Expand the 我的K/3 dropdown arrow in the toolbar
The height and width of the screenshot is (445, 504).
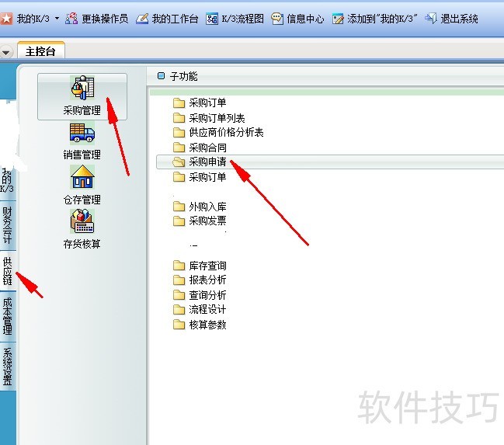pos(57,19)
